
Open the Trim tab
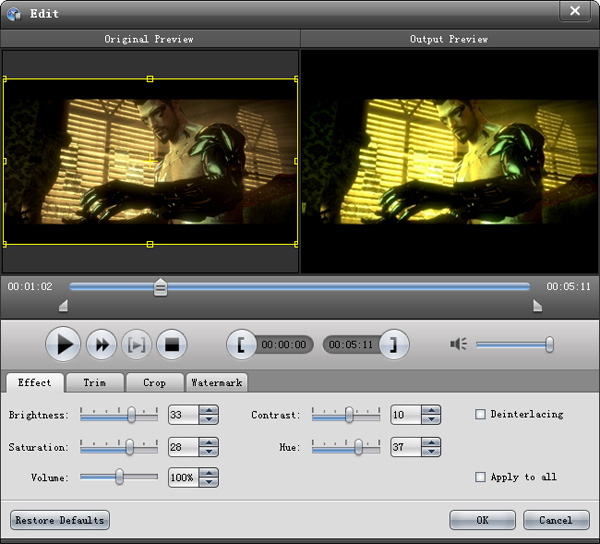coord(95,383)
